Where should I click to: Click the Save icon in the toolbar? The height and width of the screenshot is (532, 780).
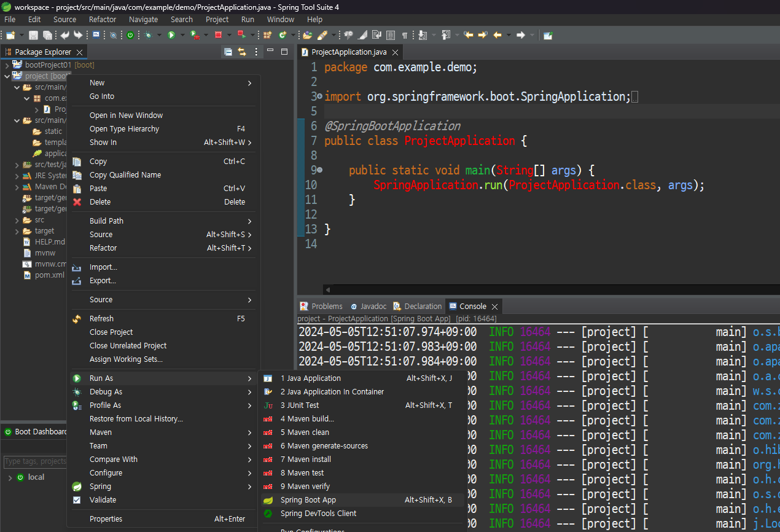click(x=33, y=36)
